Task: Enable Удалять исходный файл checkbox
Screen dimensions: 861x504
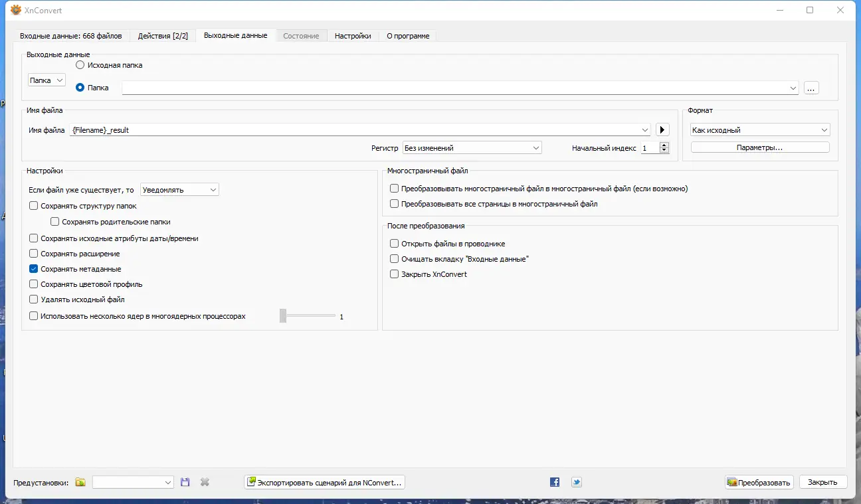Action: pos(34,299)
